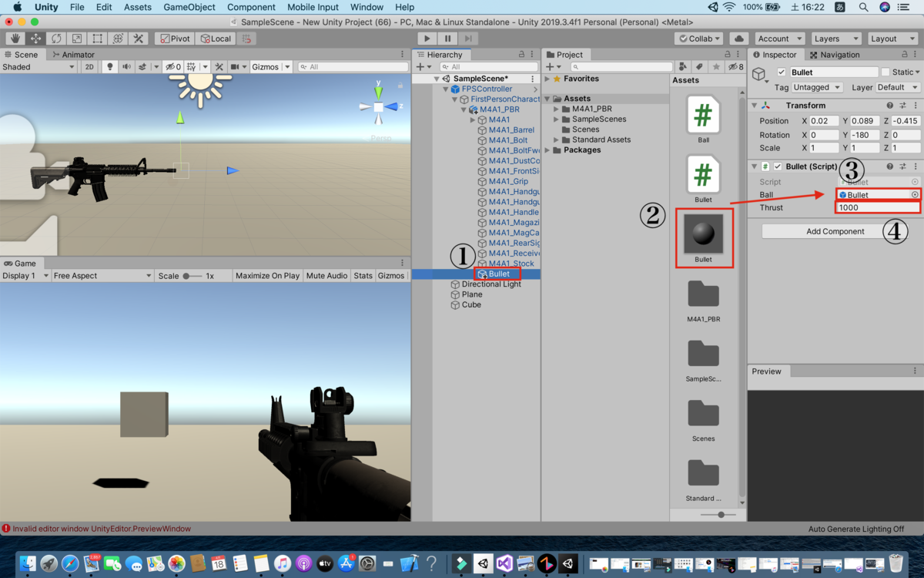Open Shaded draw mode dropdown
Screen dimensions: 924x578
point(38,67)
